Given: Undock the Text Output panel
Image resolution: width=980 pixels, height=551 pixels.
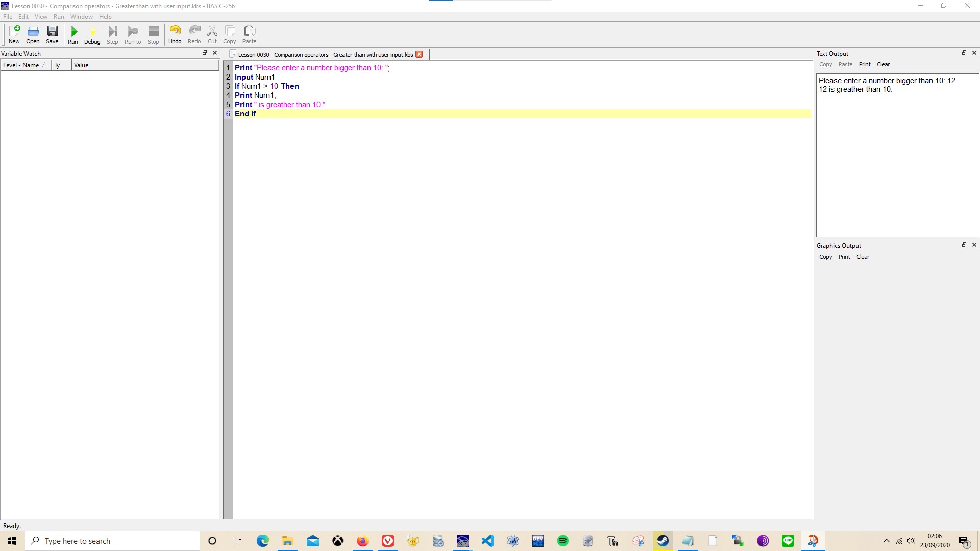Looking at the screenshot, I should click(x=964, y=53).
